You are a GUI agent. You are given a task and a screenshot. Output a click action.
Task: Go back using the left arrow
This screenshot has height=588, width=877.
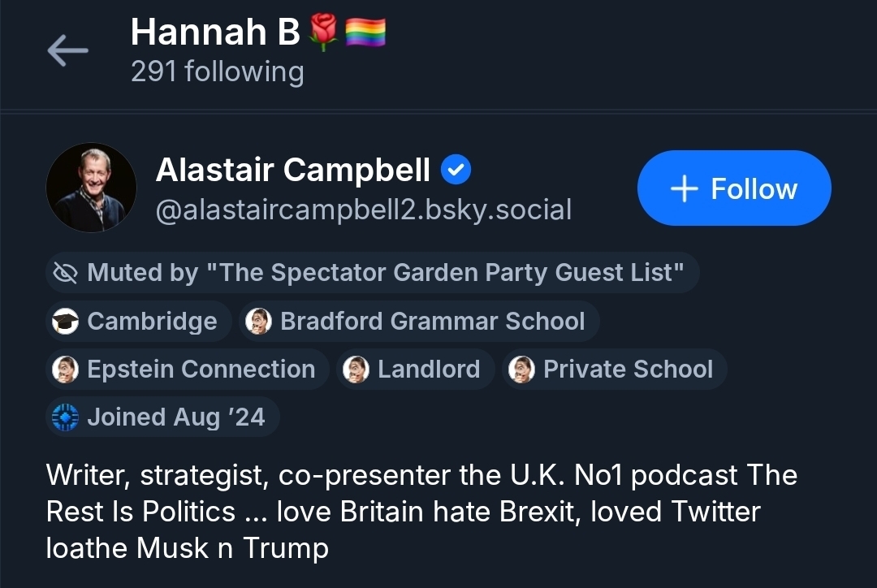(x=67, y=51)
